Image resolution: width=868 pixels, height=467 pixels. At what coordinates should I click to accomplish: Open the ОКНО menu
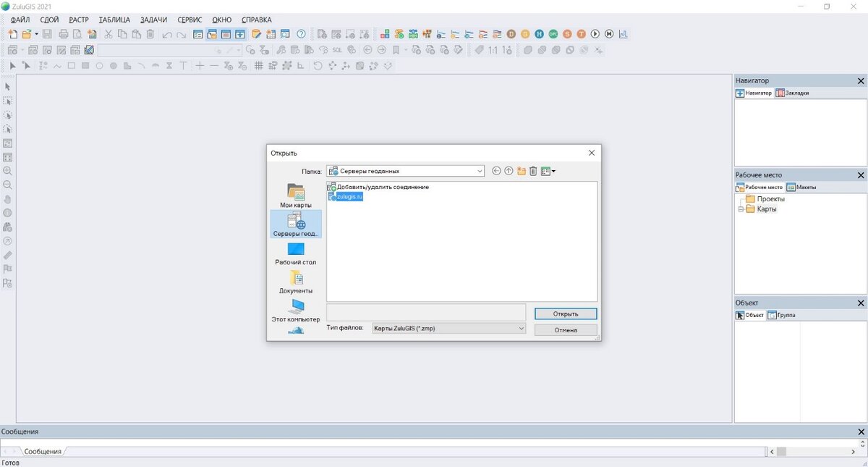[x=222, y=20]
